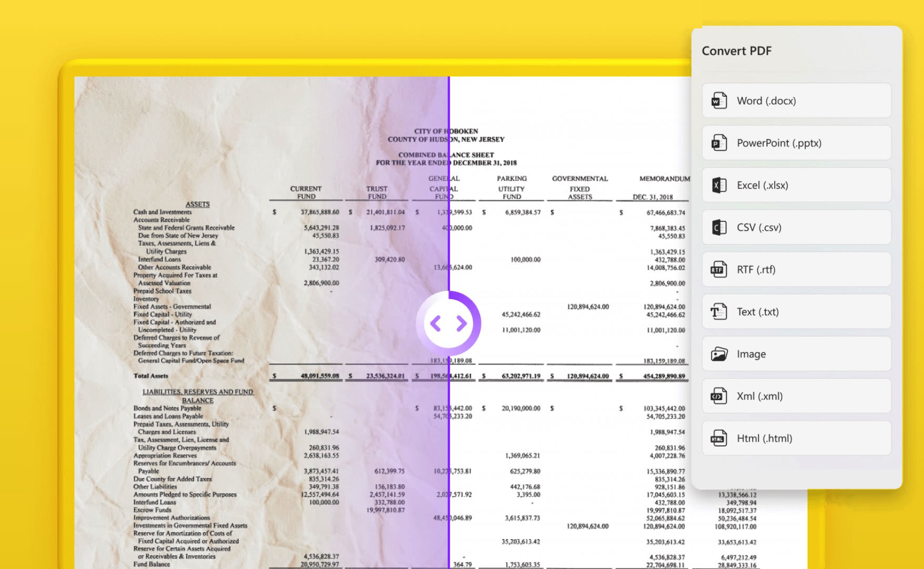Image resolution: width=924 pixels, height=569 pixels.
Task: Click the before/after comparison slider handle
Action: (x=448, y=323)
